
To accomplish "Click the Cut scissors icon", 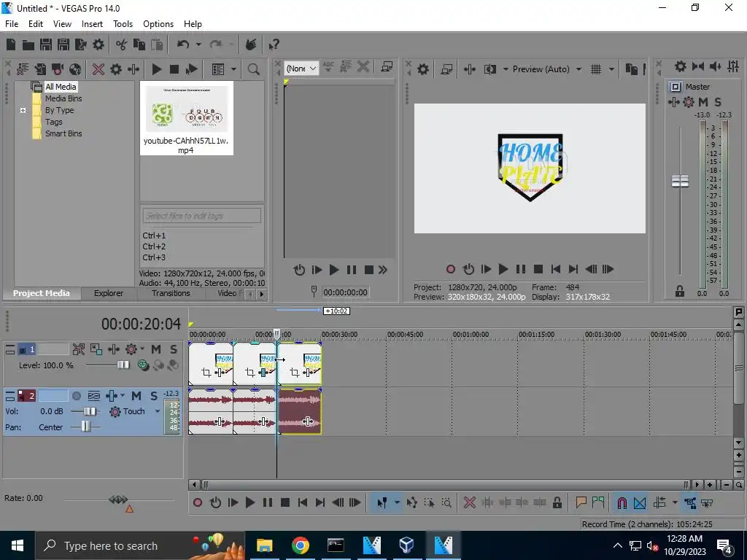I will click(122, 44).
